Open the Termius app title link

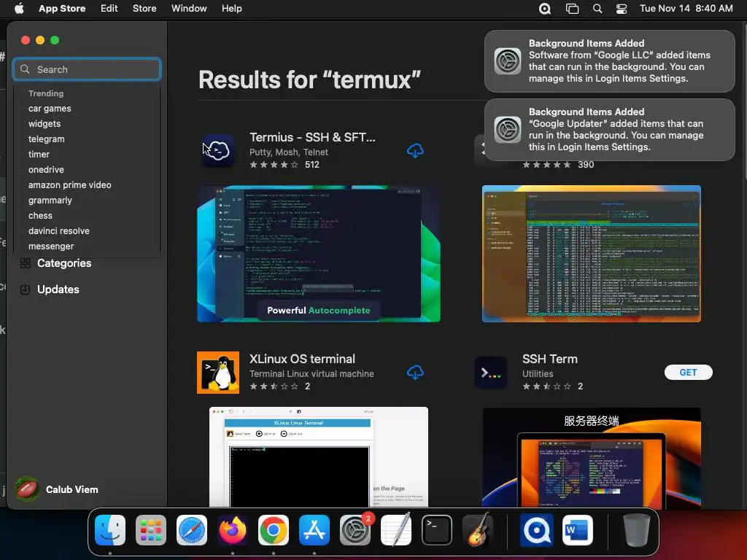click(x=312, y=137)
